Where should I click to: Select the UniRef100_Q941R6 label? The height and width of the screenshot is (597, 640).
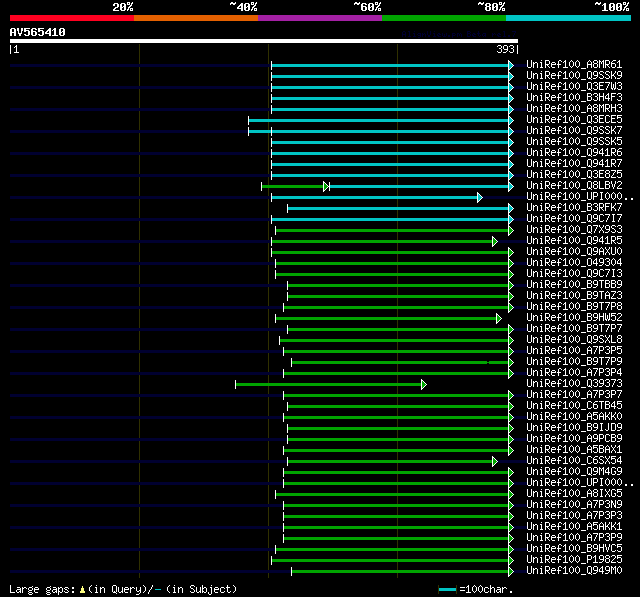574,153
